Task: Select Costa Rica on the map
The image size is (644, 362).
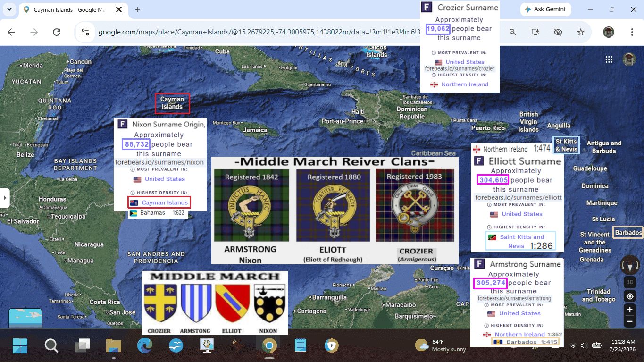Action: (105, 302)
